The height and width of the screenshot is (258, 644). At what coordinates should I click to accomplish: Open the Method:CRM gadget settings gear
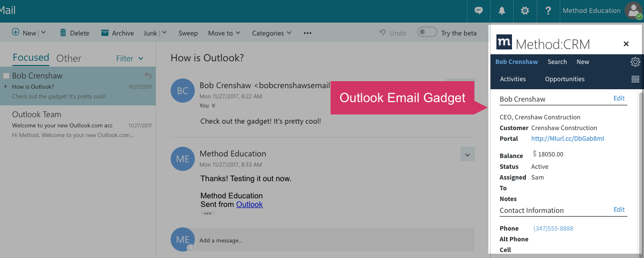pos(635,62)
